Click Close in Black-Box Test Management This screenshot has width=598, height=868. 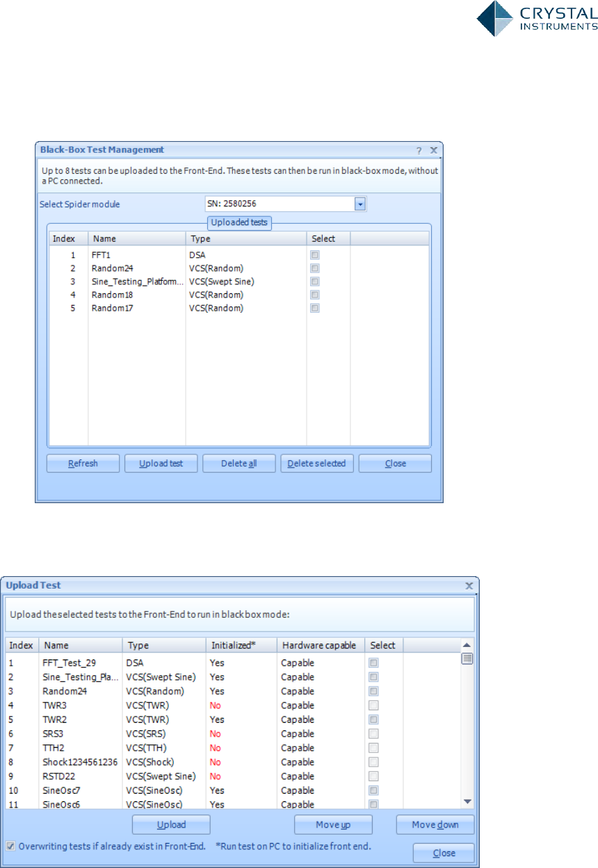tap(395, 464)
